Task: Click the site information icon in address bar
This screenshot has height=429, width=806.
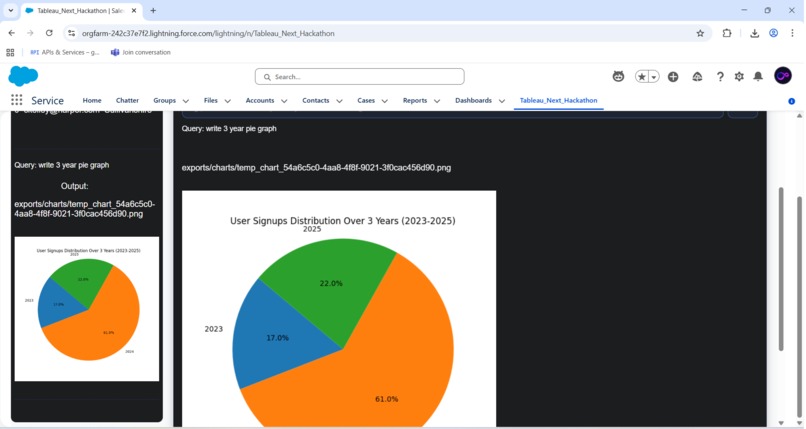Action: (x=71, y=33)
